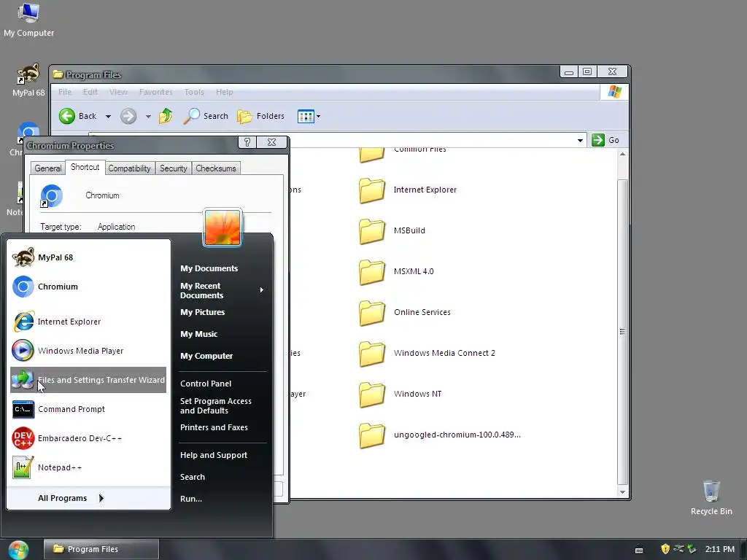Click the Go button by the address bar
747x560 pixels.
(605, 141)
